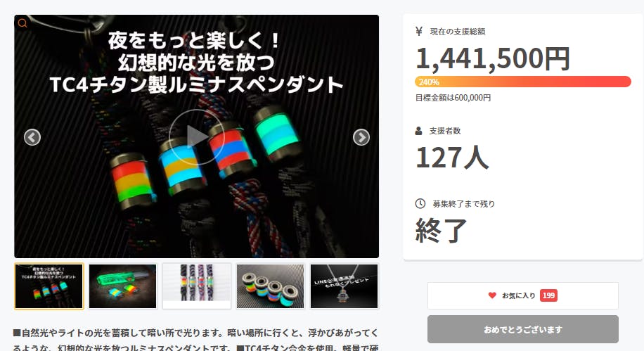Click the yen icon beside 現在の支援総額
The height and width of the screenshot is (351, 644).
[x=419, y=31]
